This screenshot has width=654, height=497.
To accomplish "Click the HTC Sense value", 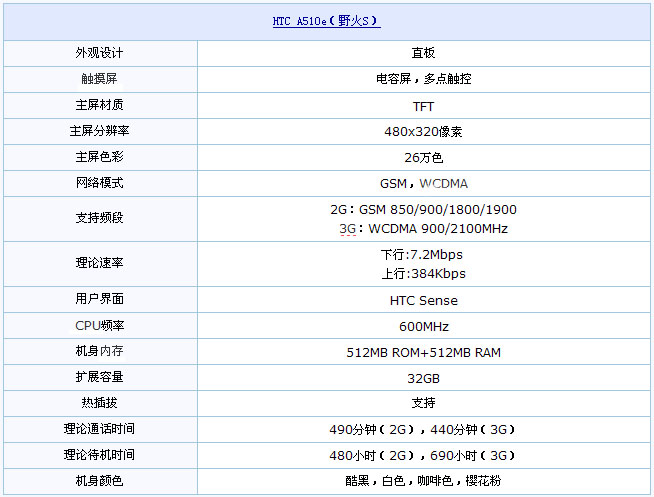I will (x=423, y=301).
